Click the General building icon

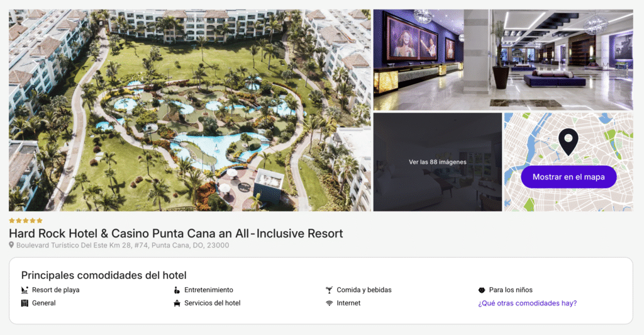pyautogui.click(x=25, y=304)
